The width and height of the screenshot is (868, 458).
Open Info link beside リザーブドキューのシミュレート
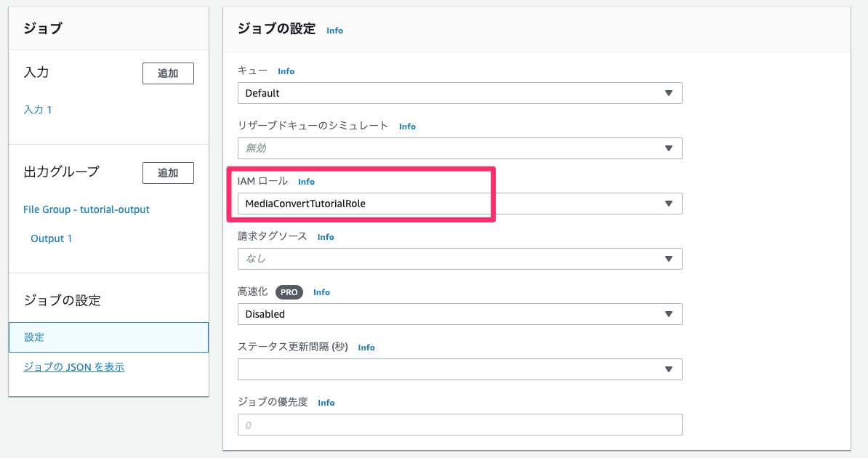(407, 126)
